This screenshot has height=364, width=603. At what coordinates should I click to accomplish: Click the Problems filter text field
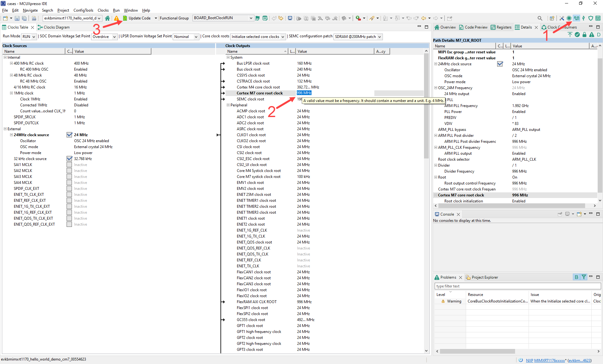(x=517, y=286)
